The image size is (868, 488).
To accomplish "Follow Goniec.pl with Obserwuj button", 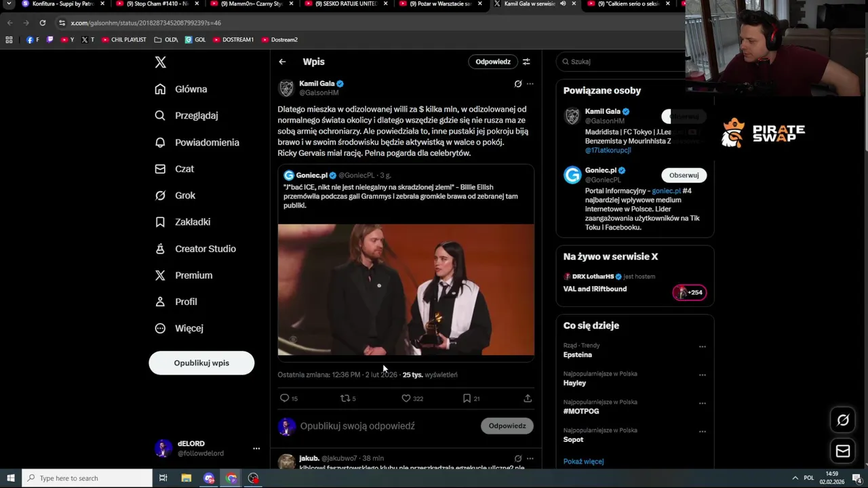I will pyautogui.click(x=684, y=176).
